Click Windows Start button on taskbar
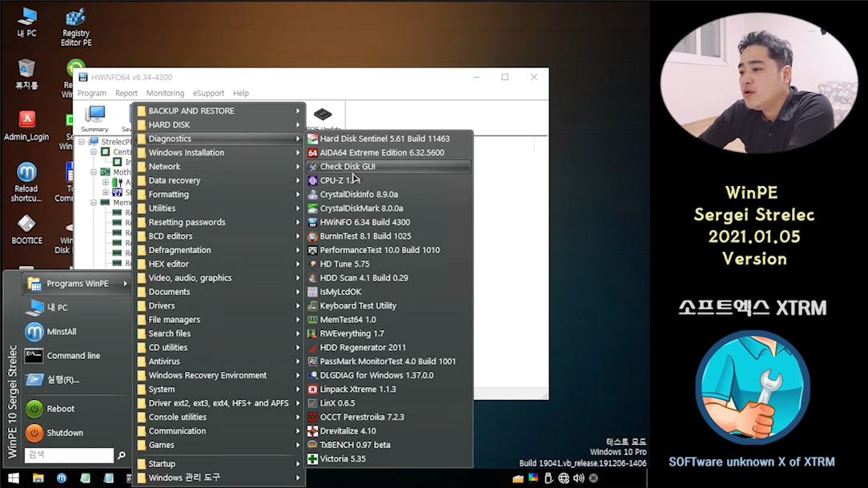Screen dimensions: 868x488 pos(14,478)
